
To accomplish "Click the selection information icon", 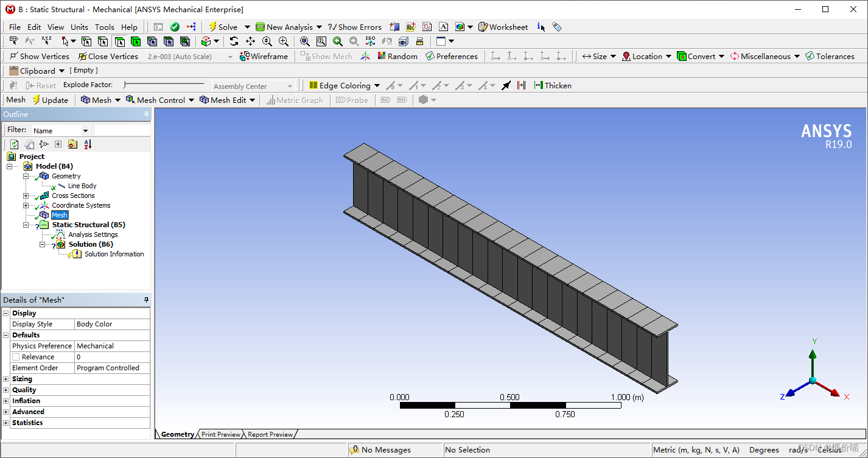I will pyautogui.click(x=541, y=27).
